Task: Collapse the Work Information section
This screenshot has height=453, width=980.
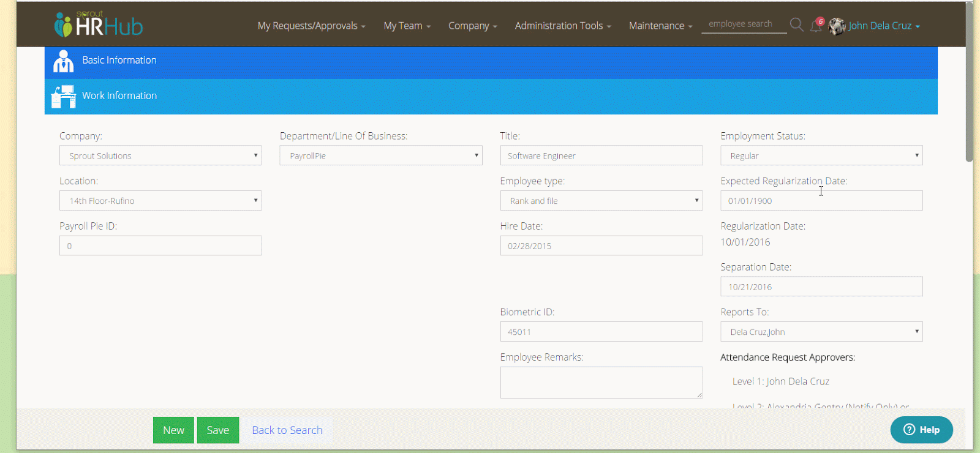Action: (x=491, y=97)
